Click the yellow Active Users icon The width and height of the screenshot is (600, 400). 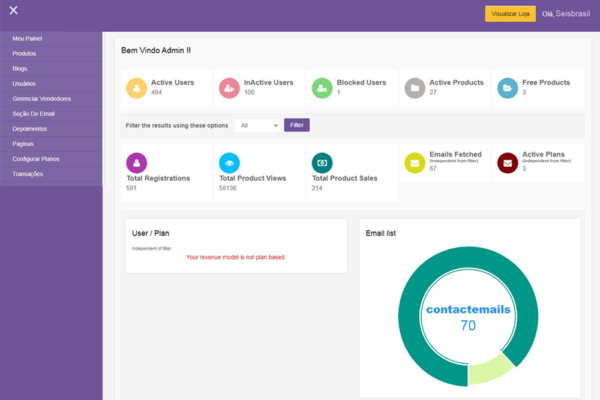(x=137, y=88)
